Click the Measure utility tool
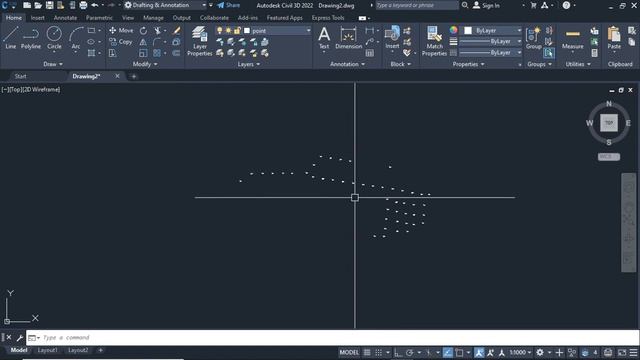The image size is (640, 360). pyautogui.click(x=572, y=40)
